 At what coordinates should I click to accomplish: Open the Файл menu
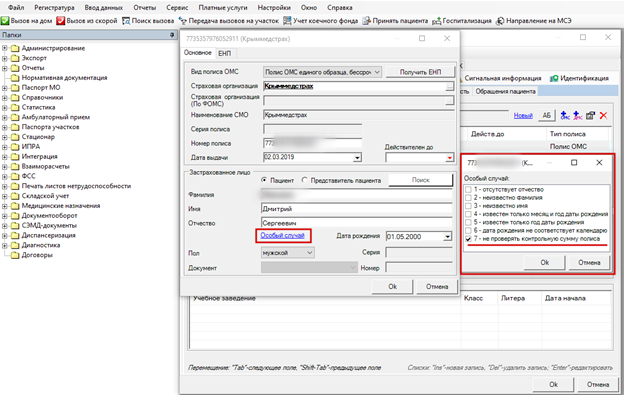[x=16, y=8]
